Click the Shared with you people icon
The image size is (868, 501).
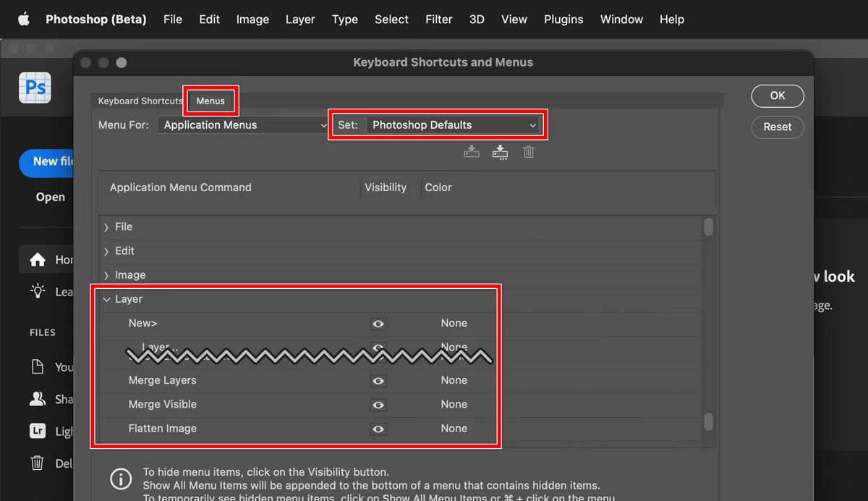pyautogui.click(x=38, y=399)
